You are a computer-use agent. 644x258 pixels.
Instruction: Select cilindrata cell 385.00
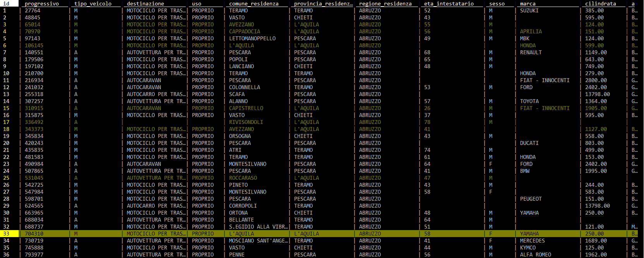(594, 10)
